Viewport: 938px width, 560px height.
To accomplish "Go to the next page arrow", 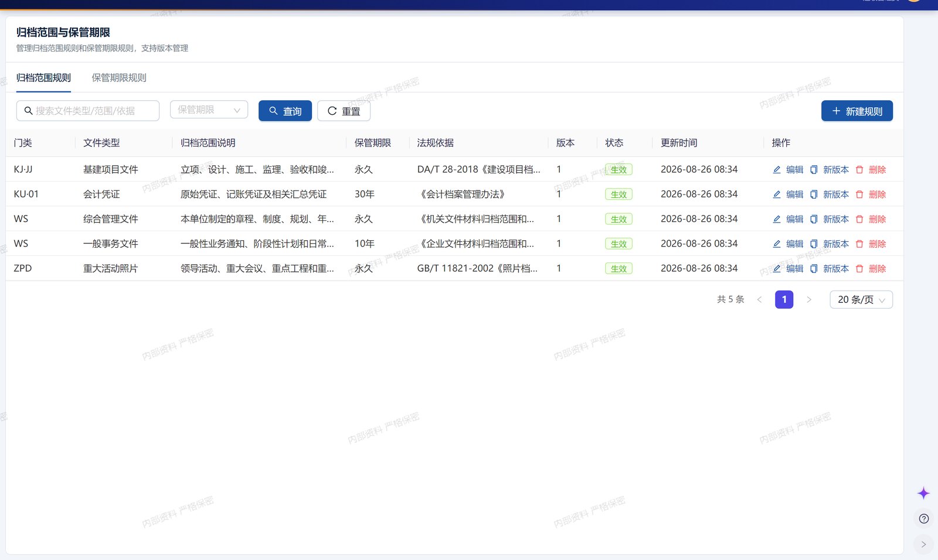I will (809, 299).
